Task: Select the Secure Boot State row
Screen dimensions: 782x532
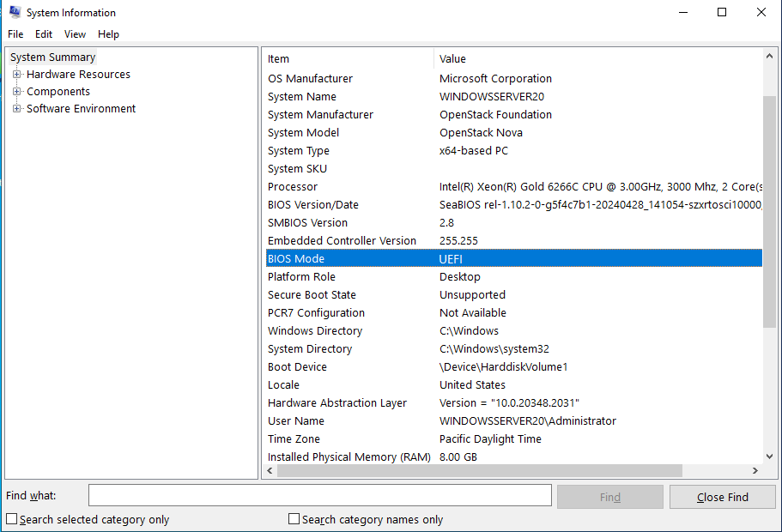Action: tap(513, 294)
